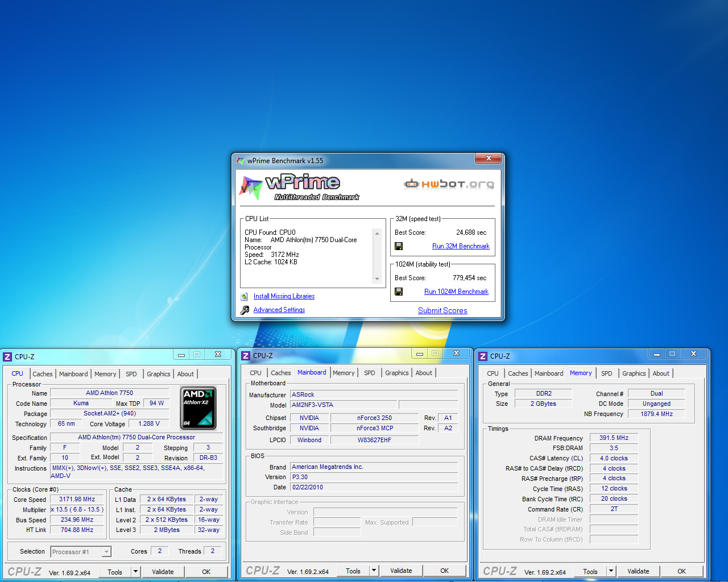Open the Install Missing Libraries link

(x=284, y=296)
